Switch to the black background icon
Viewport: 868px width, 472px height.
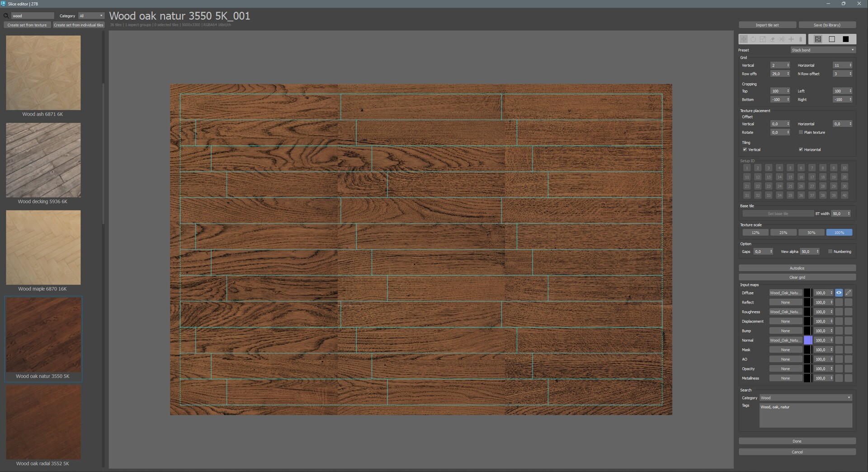845,39
